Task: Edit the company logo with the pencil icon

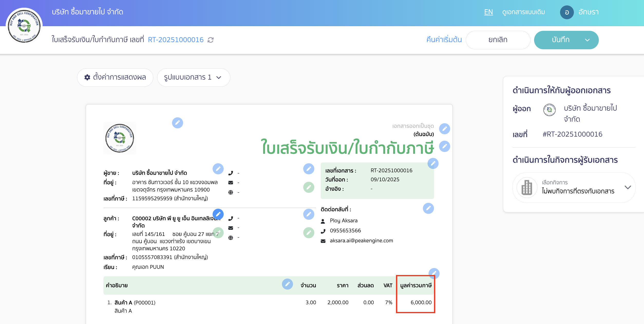Action: point(178,123)
